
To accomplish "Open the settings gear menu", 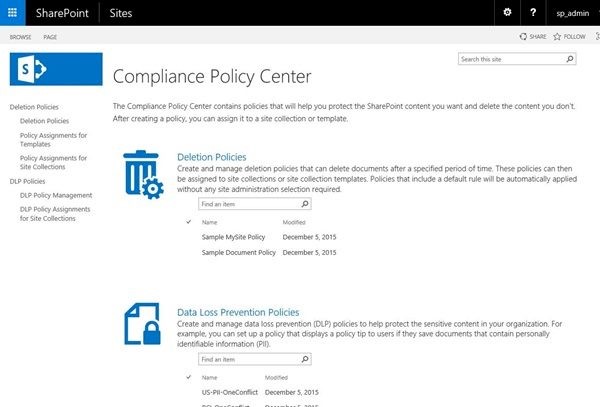I will pyautogui.click(x=507, y=13).
